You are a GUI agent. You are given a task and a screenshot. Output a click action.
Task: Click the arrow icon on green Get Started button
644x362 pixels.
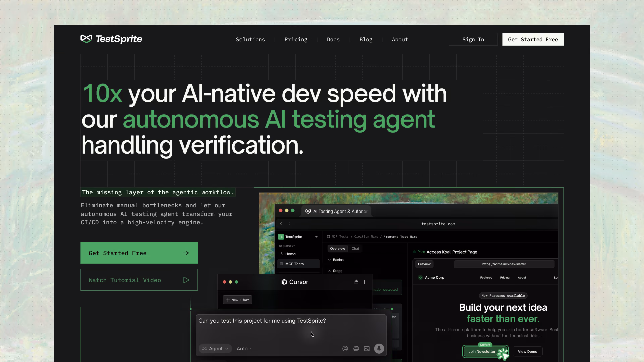pyautogui.click(x=185, y=253)
